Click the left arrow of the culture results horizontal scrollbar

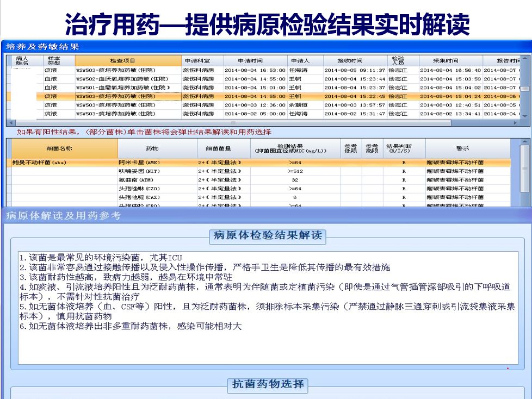click(11, 123)
